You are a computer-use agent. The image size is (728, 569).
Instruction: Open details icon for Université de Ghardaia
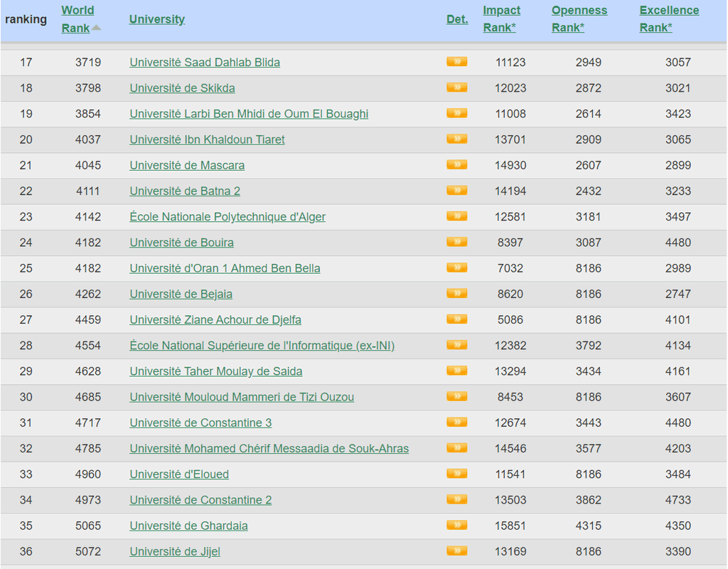(x=457, y=526)
